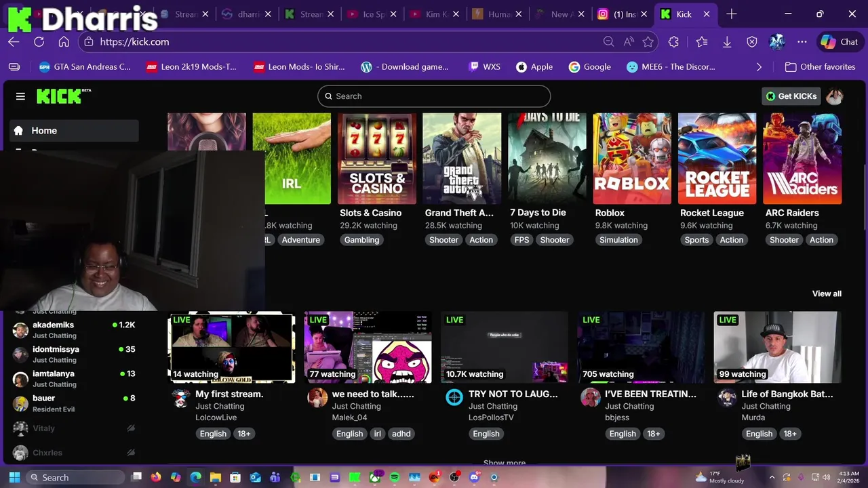Open the downloads icon in toolbar
This screenshot has width=868, height=488.
727,42
